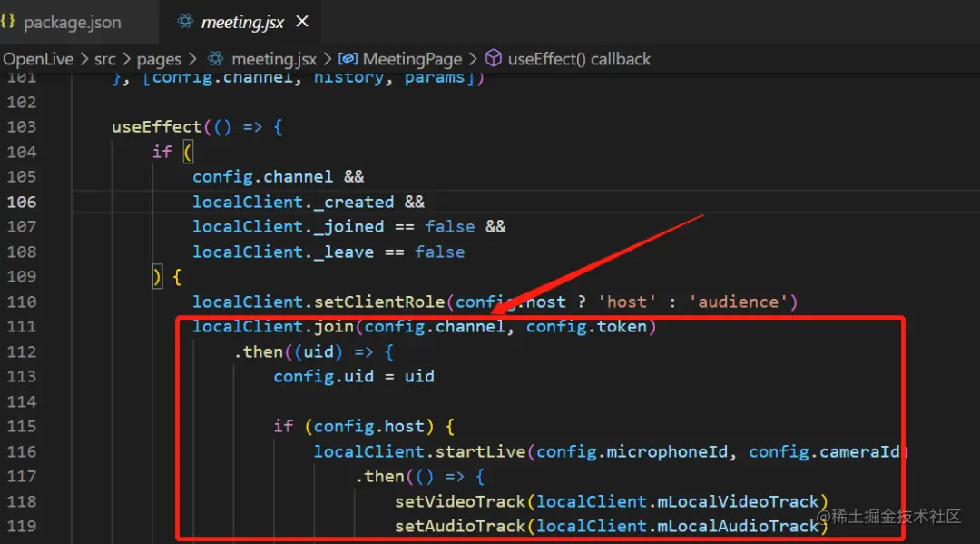Click 'config.microphoneId' on line 116

(632, 451)
